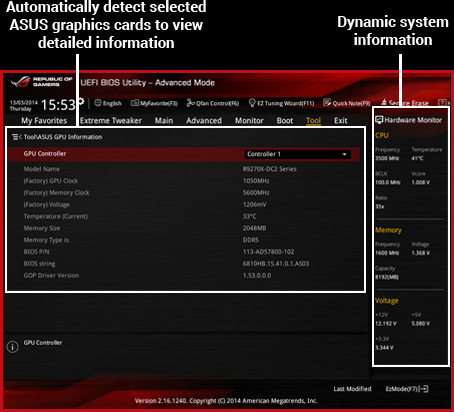Click the Version 2.16.1240 copyright line
454x412 pixels.
pyautogui.click(x=226, y=401)
